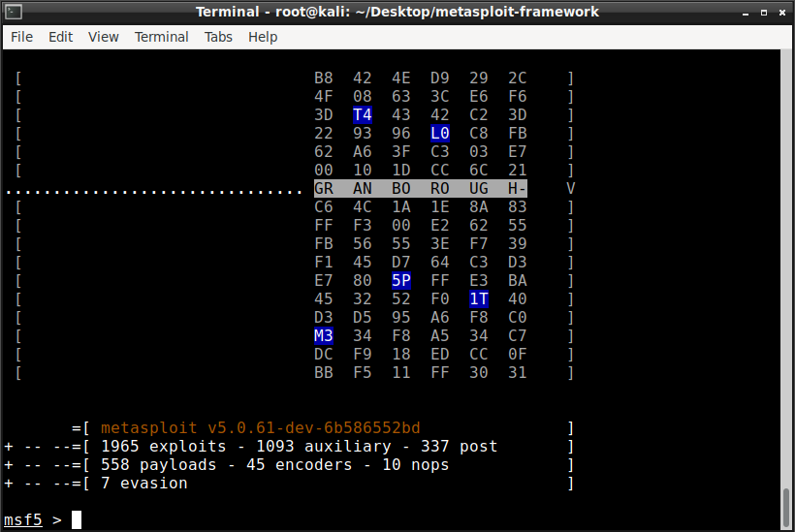Click the highlighted T4 hex cell
The width and height of the screenshot is (795, 532).
363,115
